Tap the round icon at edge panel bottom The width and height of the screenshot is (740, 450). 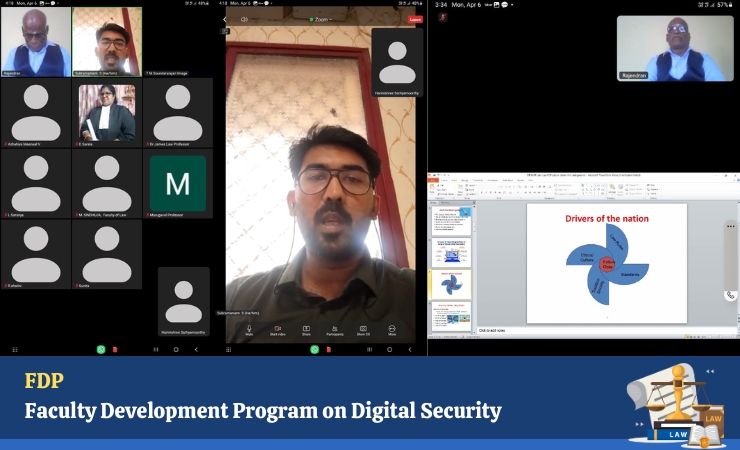731,295
